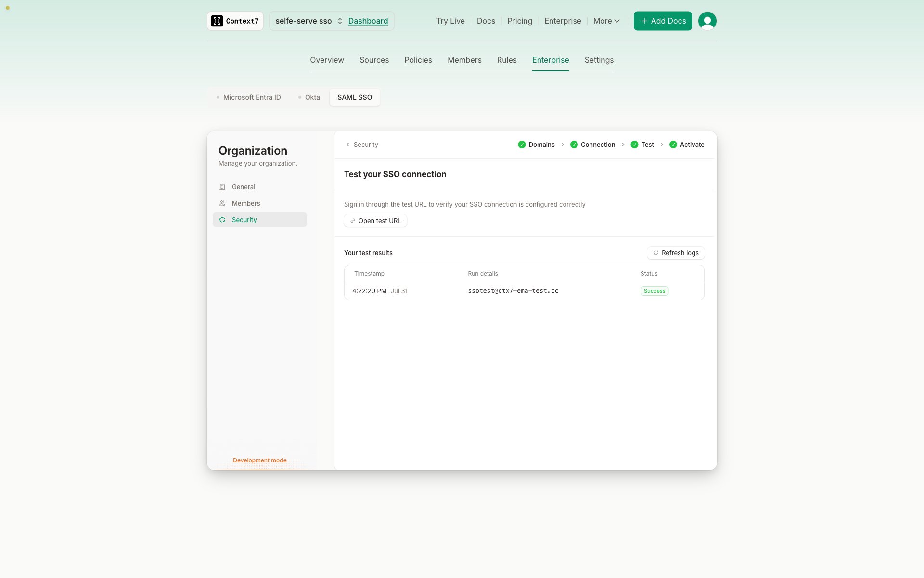The image size is (924, 578).
Task: Open the Rules tab
Action: pyautogui.click(x=507, y=60)
